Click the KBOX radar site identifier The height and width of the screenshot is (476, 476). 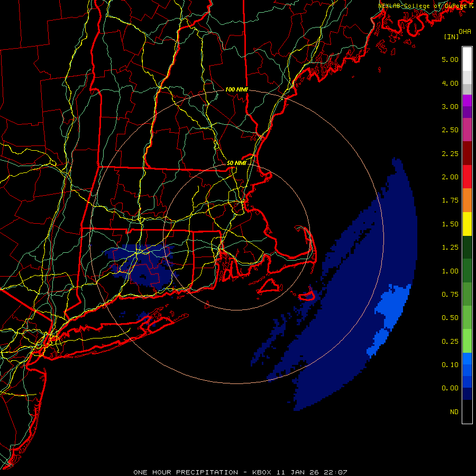tap(262, 472)
